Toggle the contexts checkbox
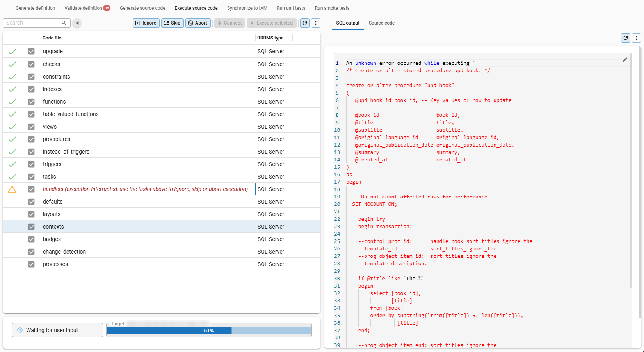The height and width of the screenshot is (352, 644). [x=31, y=227]
